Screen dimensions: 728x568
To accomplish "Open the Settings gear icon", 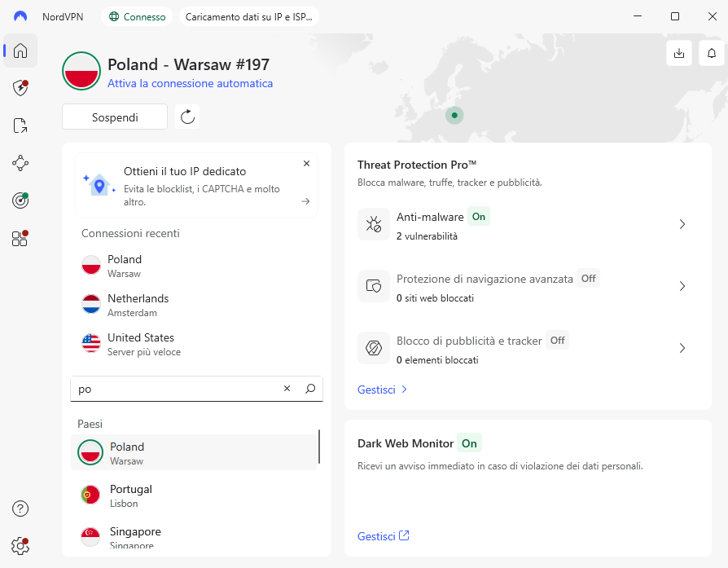I will [20, 546].
